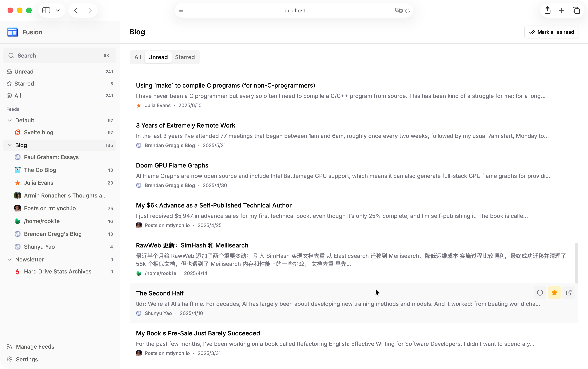The image size is (588, 369).
Task: Collapse the Newsletter feed group
Action: (x=10, y=259)
